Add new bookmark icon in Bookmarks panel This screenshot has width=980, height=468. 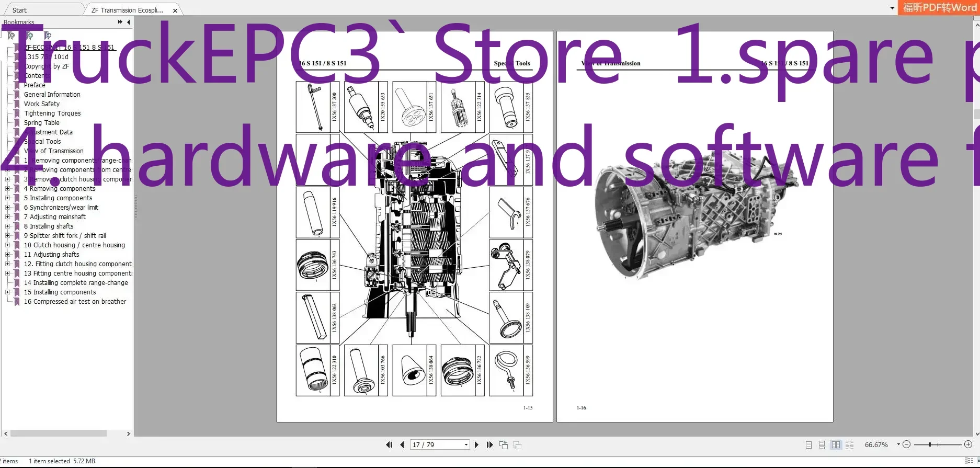click(x=29, y=36)
